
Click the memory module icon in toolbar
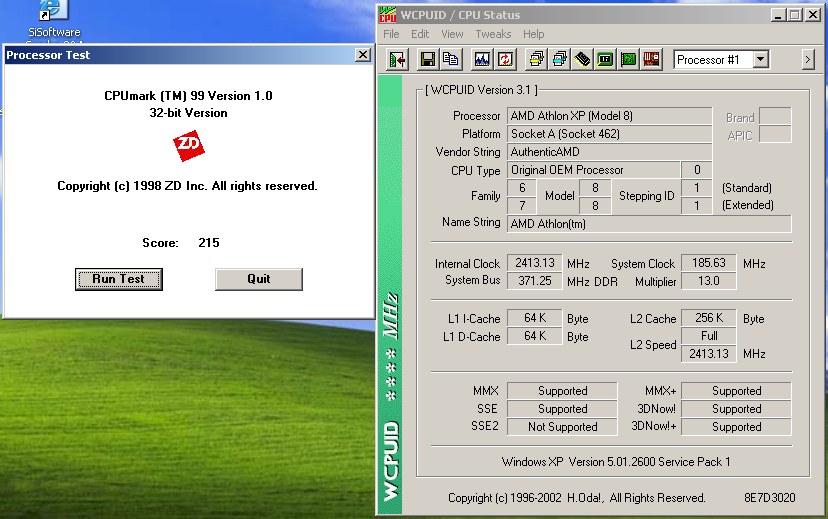583,60
